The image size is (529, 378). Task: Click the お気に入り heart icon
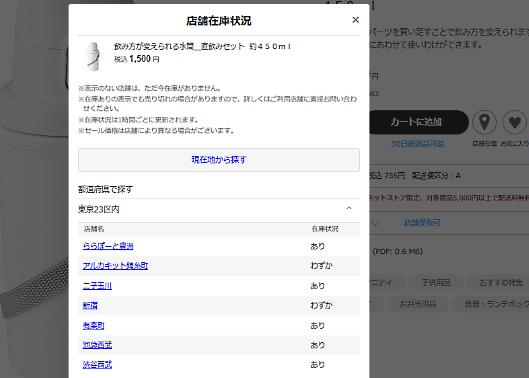(514, 122)
